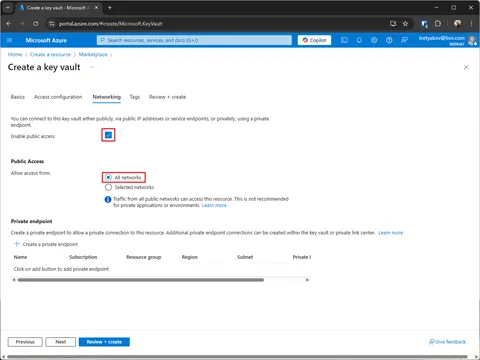480x360 pixels.
Task: Click the Marketplace breadcrumb
Action: pos(93,54)
